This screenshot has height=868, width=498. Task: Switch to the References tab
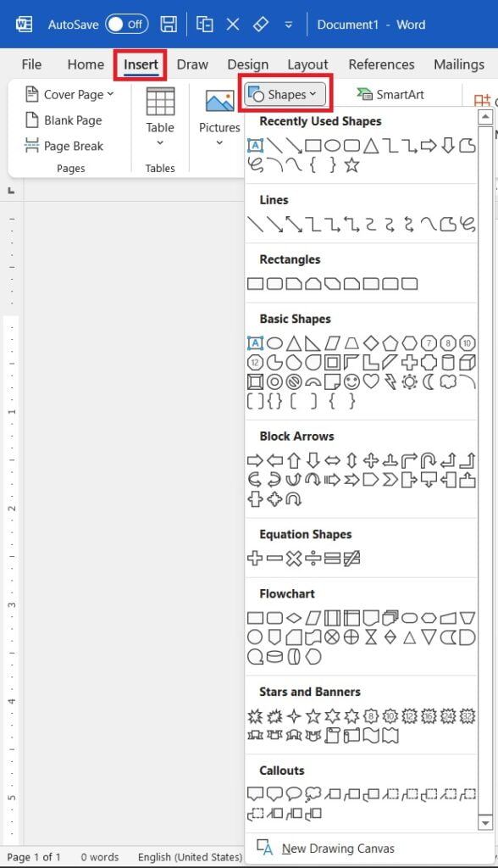[381, 64]
